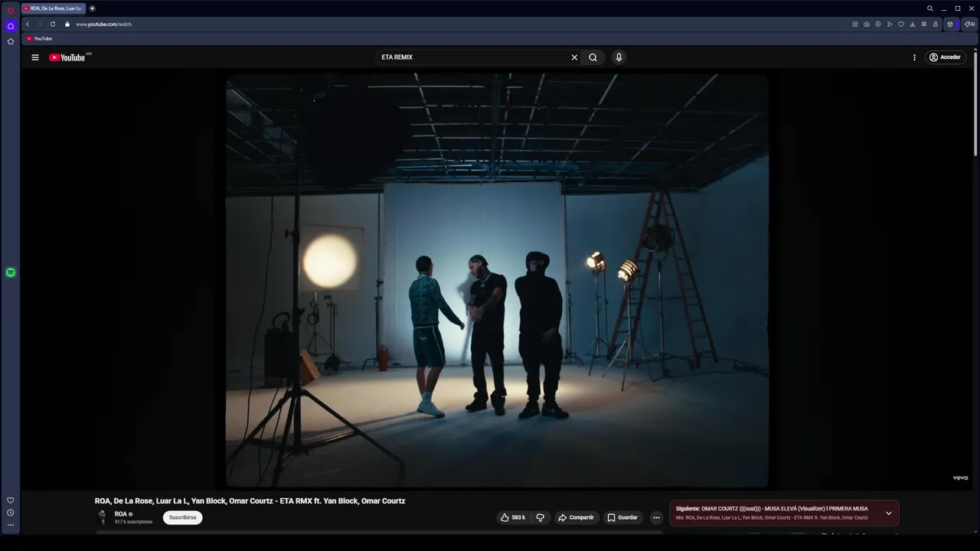Click the Siguiente: OMAR COURTZ next-up text

[772, 509]
